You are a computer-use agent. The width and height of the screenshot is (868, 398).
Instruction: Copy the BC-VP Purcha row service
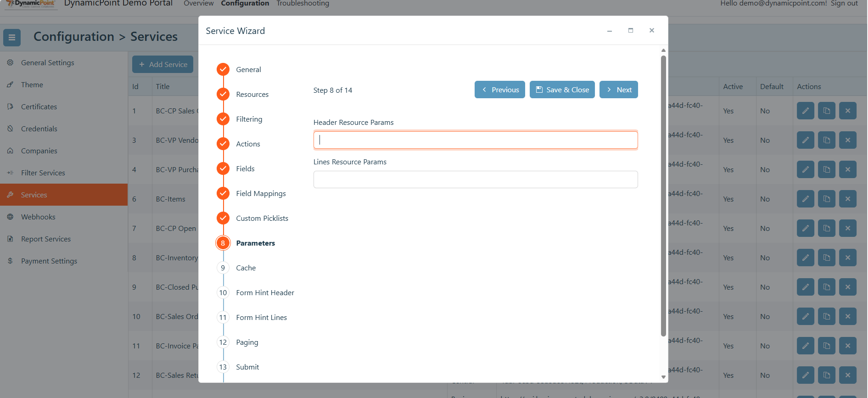827,169
